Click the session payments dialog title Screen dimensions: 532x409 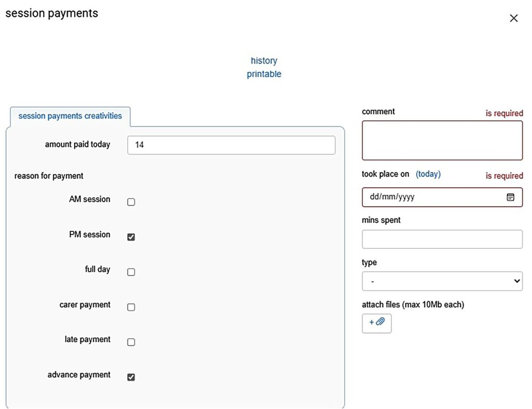click(51, 14)
